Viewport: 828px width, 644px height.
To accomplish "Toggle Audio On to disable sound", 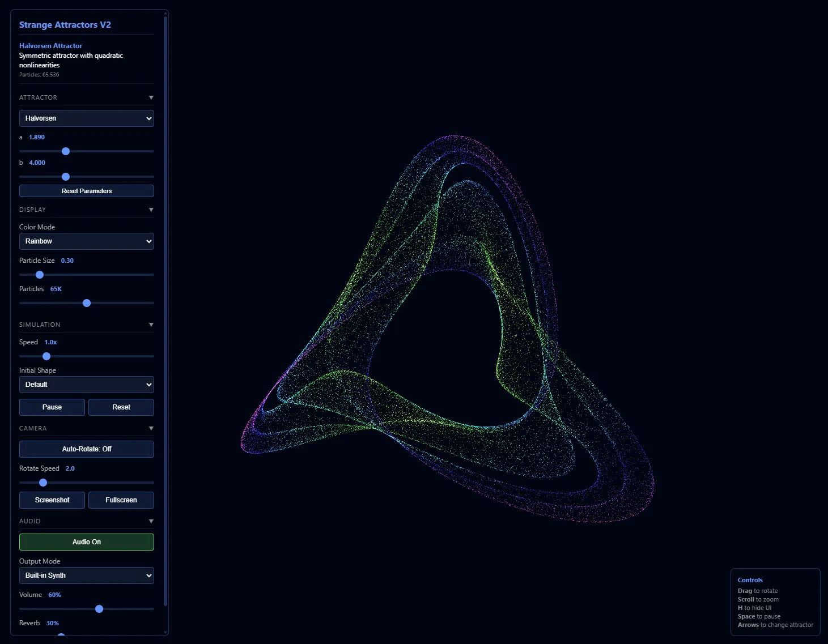I will 86,541.
